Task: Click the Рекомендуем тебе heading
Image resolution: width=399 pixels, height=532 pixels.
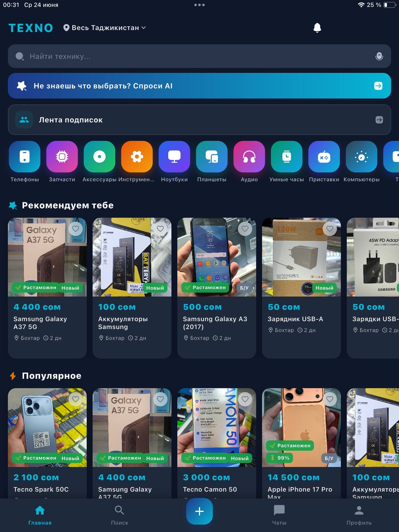Action: pos(68,205)
